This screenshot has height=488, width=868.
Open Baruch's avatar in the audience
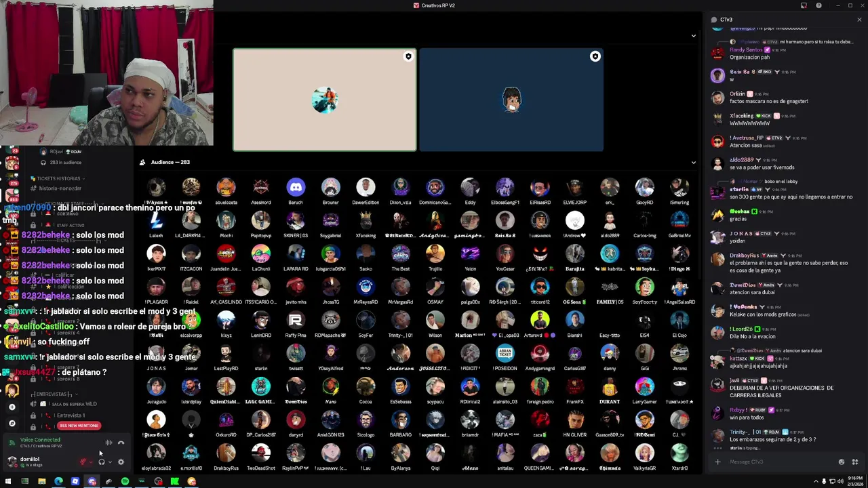(296, 187)
